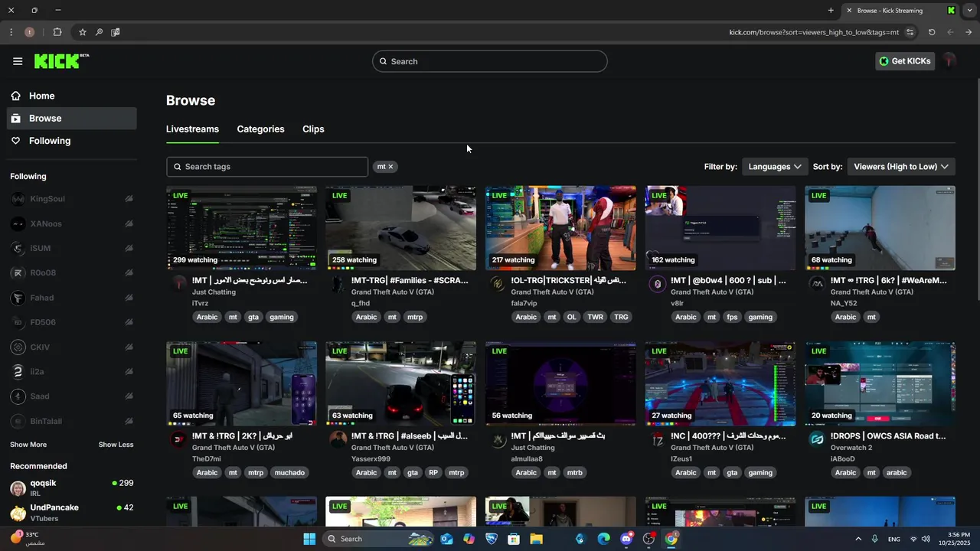Click the gta tag under iTvrz stream
This screenshot has height=551, width=980.
pyautogui.click(x=253, y=317)
